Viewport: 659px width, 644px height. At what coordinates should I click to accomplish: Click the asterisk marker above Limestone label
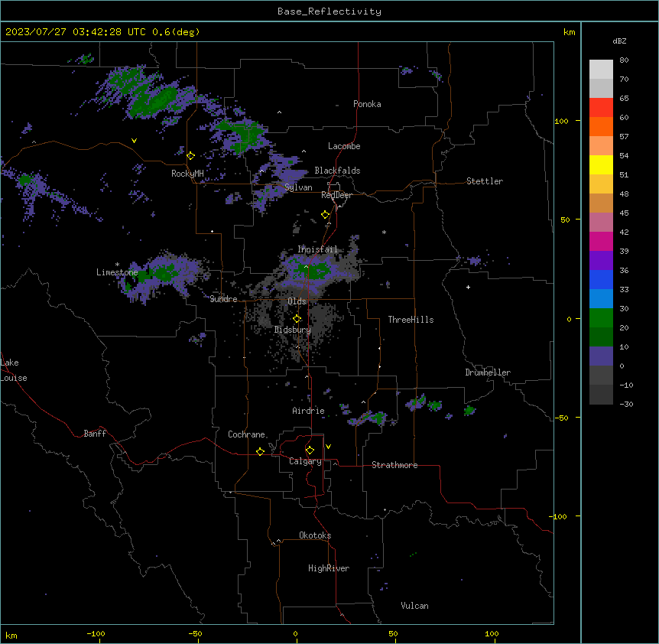tap(117, 265)
